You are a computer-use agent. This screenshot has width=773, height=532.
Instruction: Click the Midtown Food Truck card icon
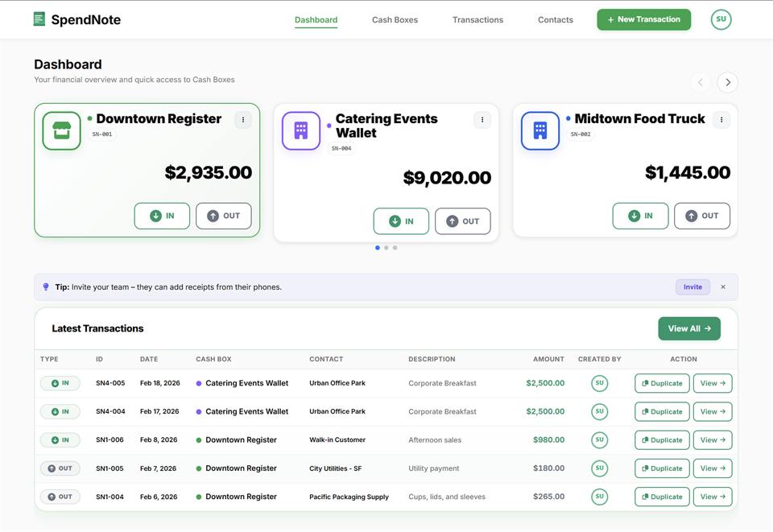click(539, 130)
